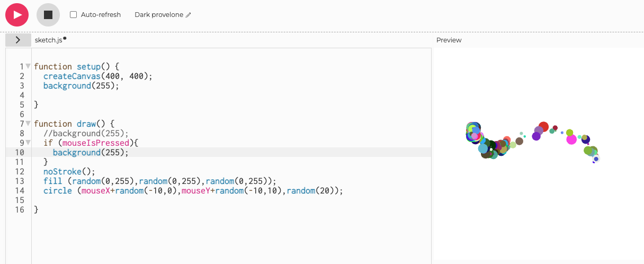Screen dimensions: 644x264
Task: Click the commented //background(255) line
Action: click(x=86, y=133)
